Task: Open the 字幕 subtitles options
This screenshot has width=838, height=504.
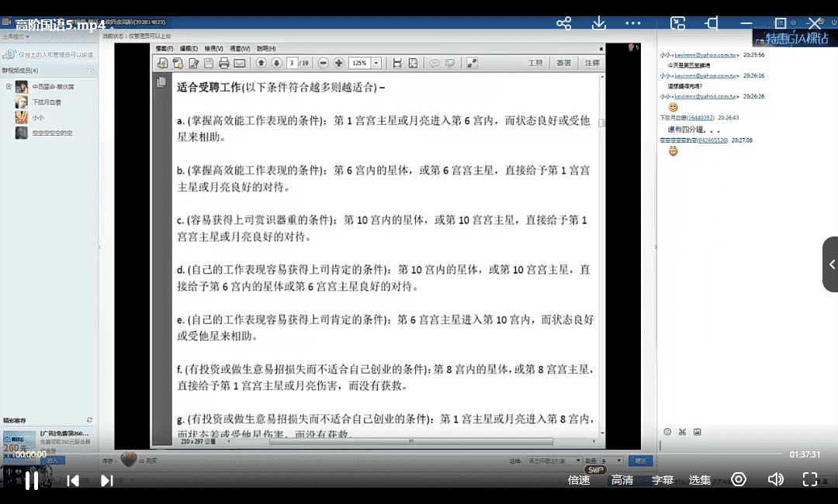Action: tap(662, 480)
